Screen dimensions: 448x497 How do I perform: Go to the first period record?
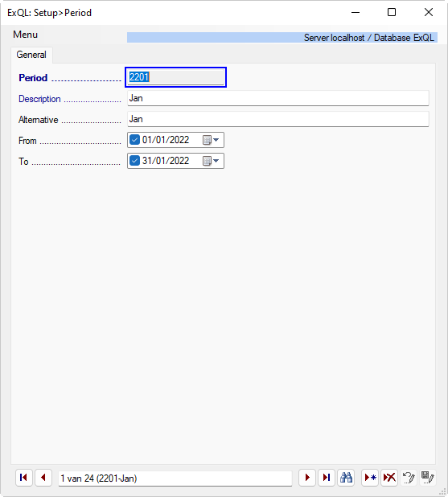tap(24, 478)
